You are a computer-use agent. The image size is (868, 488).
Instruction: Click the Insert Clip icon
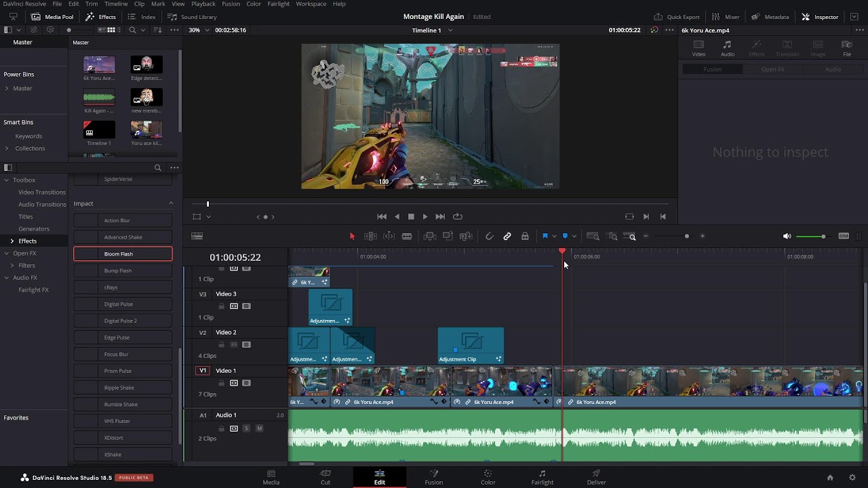tap(430, 236)
